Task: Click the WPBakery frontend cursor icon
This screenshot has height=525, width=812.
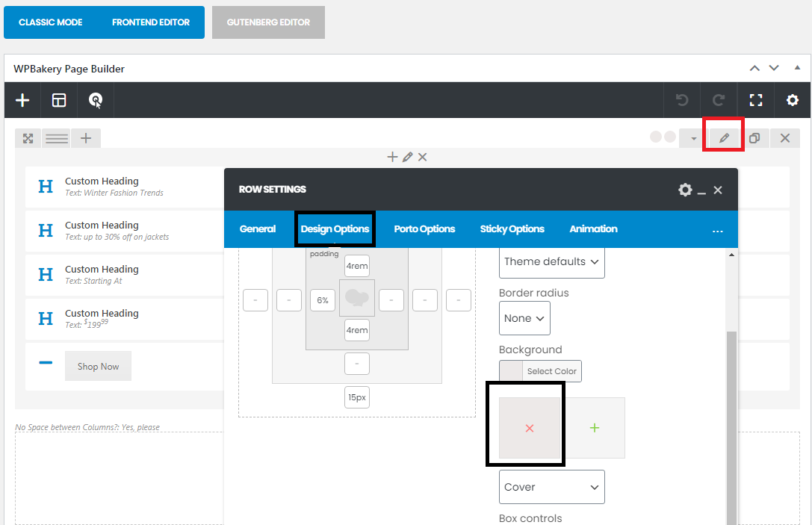Action: click(96, 100)
